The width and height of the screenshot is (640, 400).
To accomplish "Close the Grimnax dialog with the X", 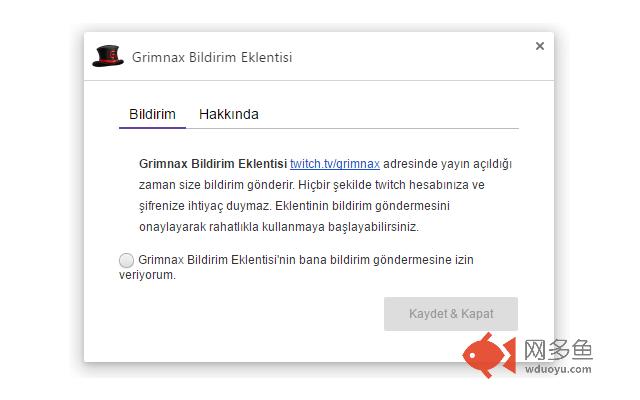I will point(540,46).
